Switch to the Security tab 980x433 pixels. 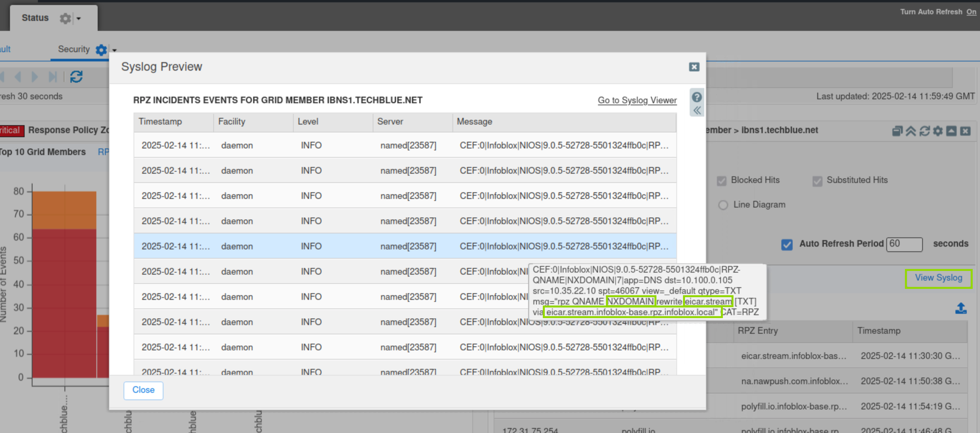(73, 49)
